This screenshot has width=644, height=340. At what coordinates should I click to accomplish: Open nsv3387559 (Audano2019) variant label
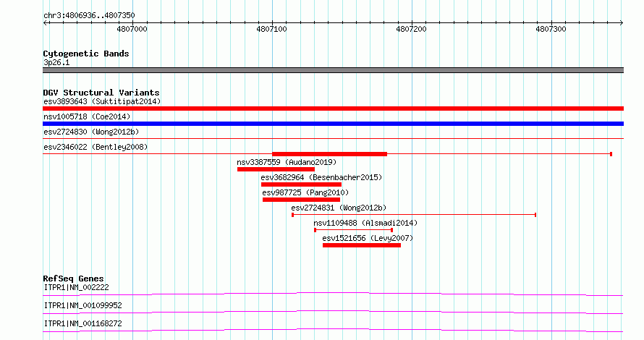click(287, 162)
